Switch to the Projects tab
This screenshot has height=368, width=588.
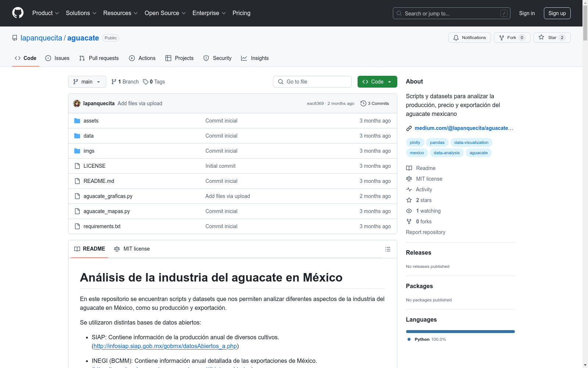[x=179, y=58]
